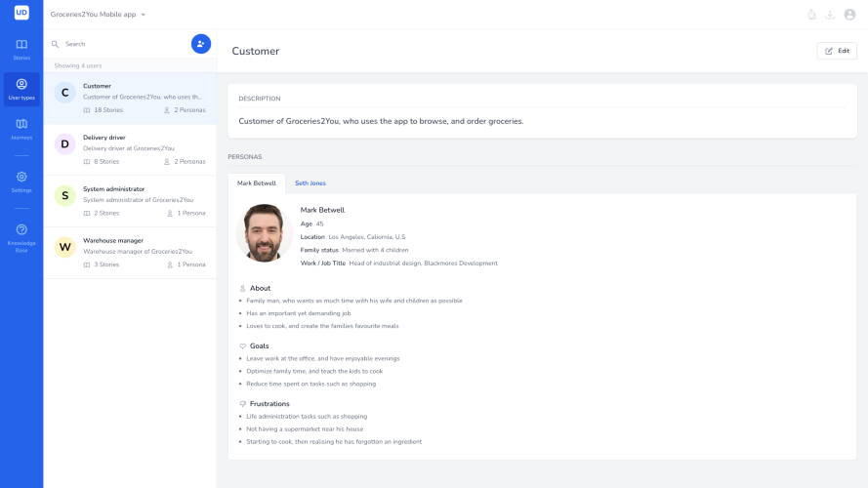This screenshot has height=488, width=868.
Task: Switch to the Mark Betwell persona tab
Action: [x=257, y=183]
